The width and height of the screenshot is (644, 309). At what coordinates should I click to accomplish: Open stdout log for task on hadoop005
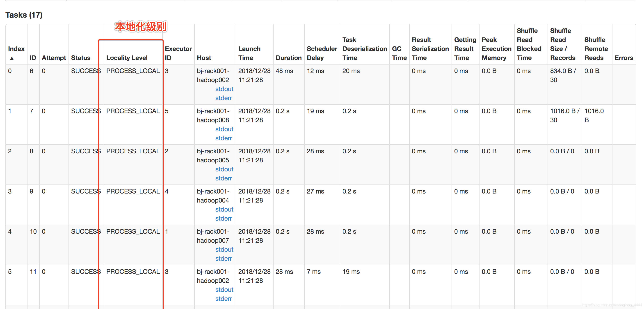224,169
